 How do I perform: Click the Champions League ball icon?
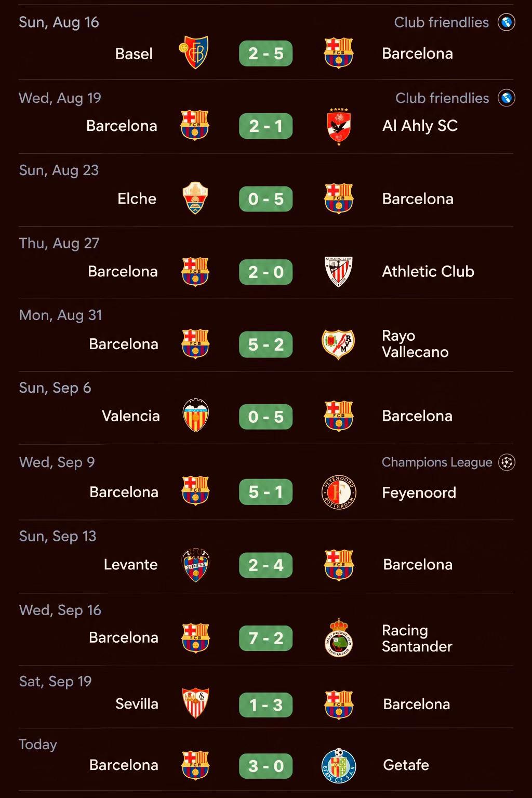click(507, 462)
